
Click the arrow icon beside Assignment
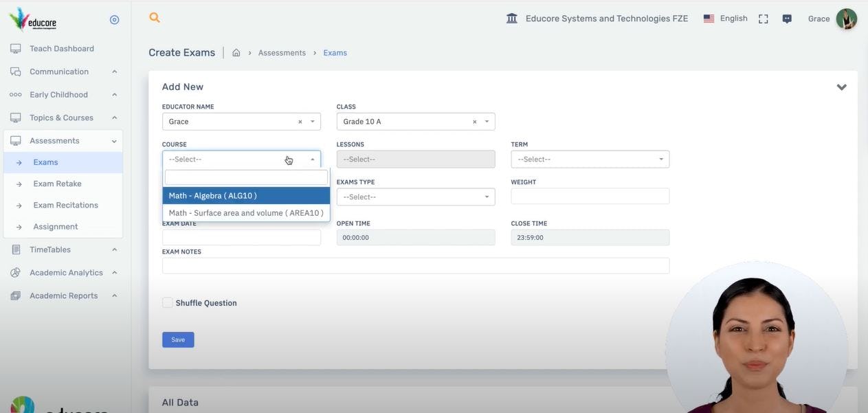coord(19,227)
